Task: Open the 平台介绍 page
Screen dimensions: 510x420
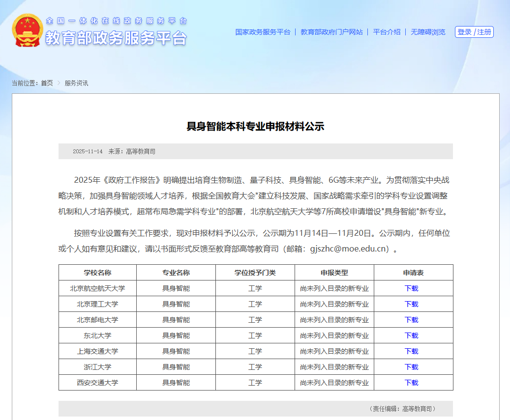Action: coord(387,31)
